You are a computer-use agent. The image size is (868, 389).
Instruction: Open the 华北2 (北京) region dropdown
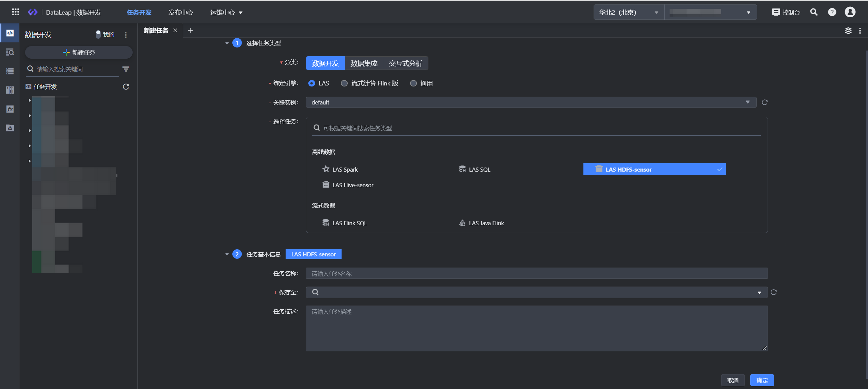pos(629,12)
